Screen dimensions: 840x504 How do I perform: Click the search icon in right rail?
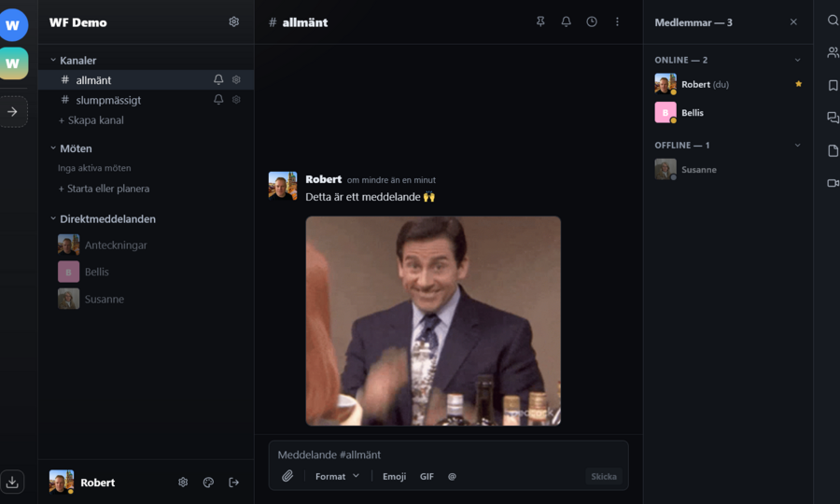(833, 21)
